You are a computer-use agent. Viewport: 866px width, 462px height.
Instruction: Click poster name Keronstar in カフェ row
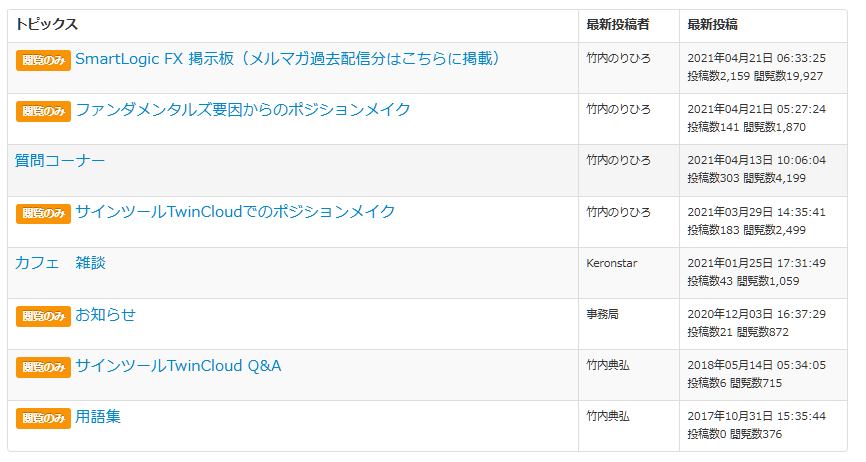(x=611, y=263)
